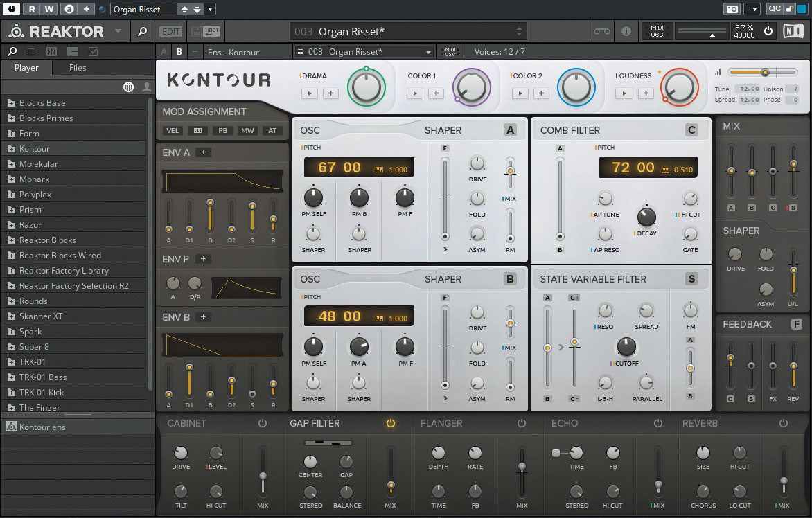Click the DRAMA macro play arrow button

[x=310, y=93]
